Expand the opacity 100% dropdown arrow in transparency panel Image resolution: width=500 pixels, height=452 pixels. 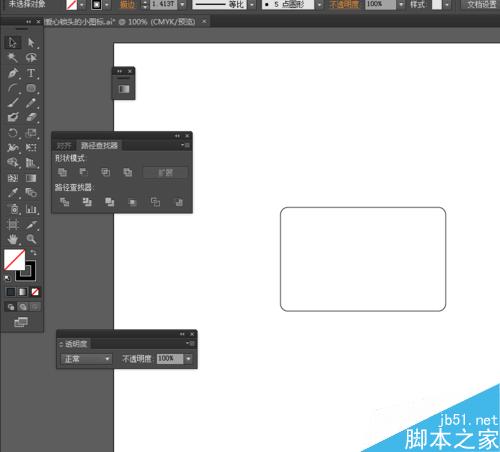tap(188, 359)
